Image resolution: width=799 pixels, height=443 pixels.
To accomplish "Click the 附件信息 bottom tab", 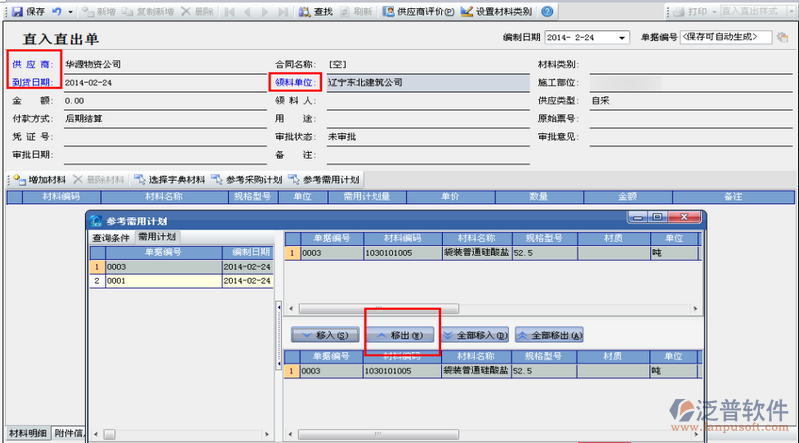I will coord(69,433).
